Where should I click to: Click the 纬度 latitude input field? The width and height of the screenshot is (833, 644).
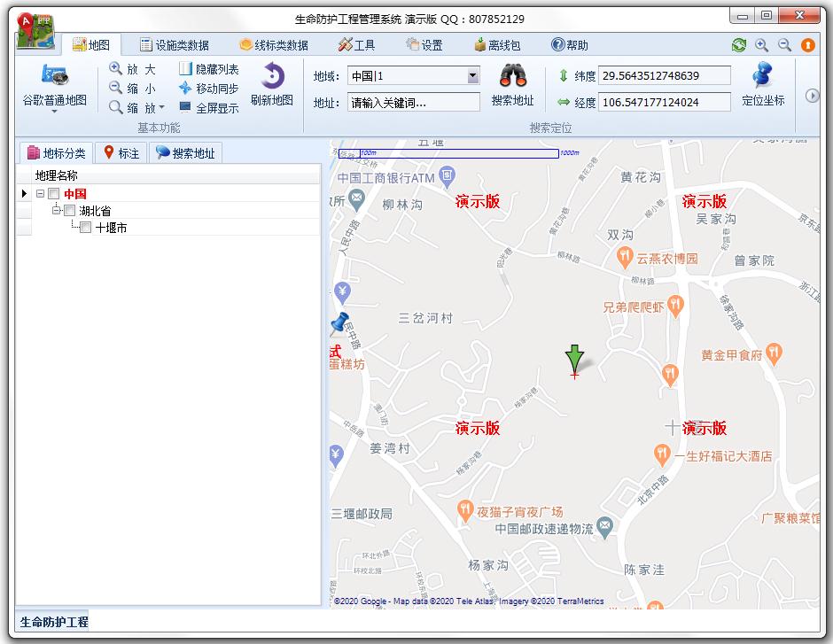pos(664,76)
